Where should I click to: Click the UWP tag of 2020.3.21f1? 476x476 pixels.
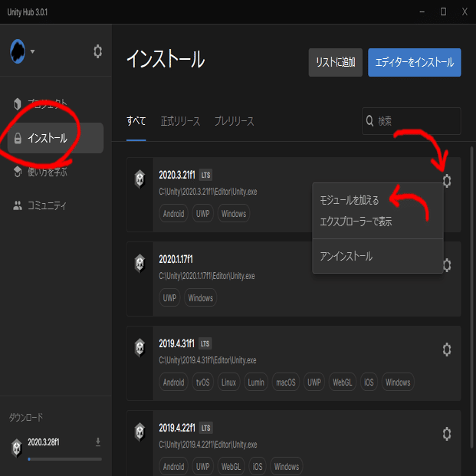click(x=203, y=213)
